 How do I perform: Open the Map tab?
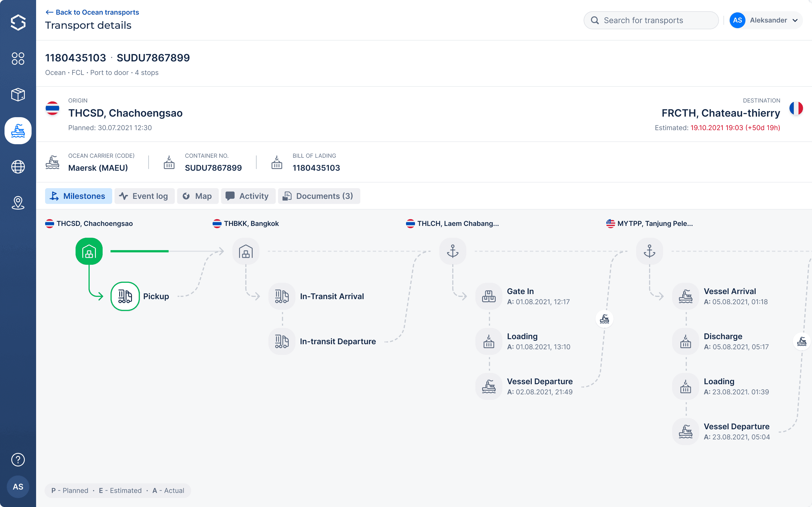198,196
